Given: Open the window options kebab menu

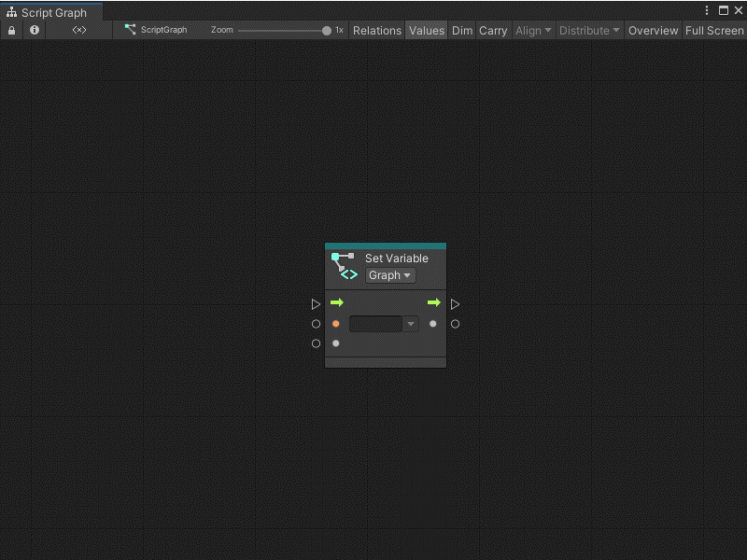Looking at the screenshot, I should tap(707, 10).
